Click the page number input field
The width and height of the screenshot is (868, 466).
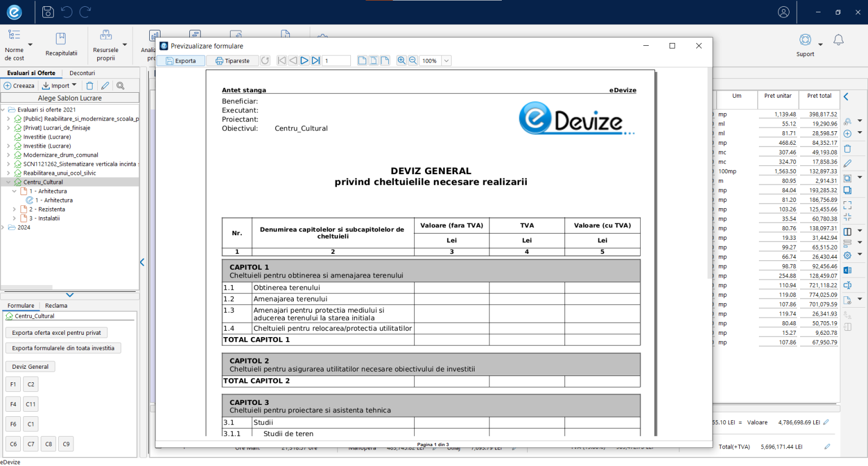tap(336, 61)
